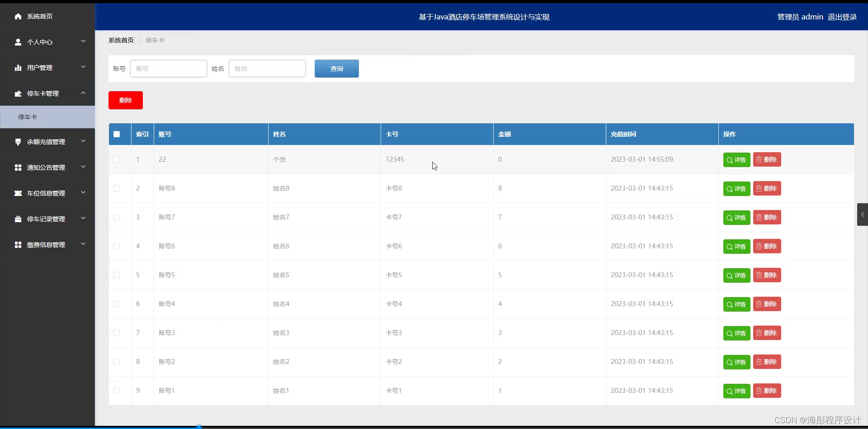This screenshot has height=429, width=868.
Task: Click the 车位信息管理 parking icon
Action: point(18,193)
